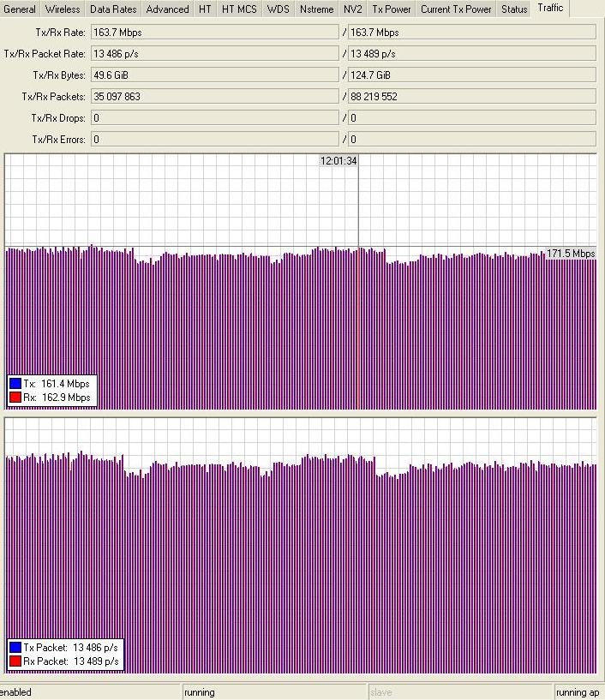Select the Status tab
The height and width of the screenshot is (700, 605).
point(514,9)
